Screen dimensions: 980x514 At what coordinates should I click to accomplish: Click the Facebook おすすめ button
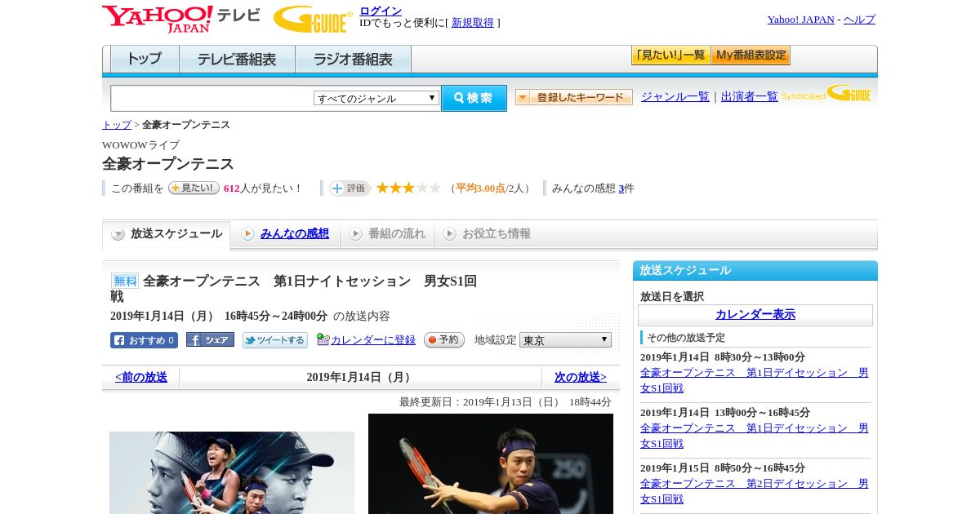click(x=144, y=340)
